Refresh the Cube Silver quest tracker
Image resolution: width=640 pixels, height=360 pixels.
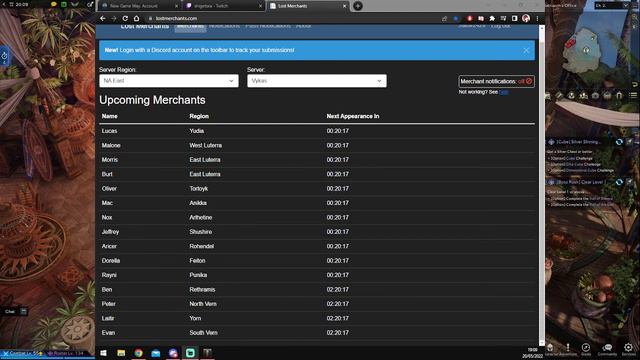point(619,142)
